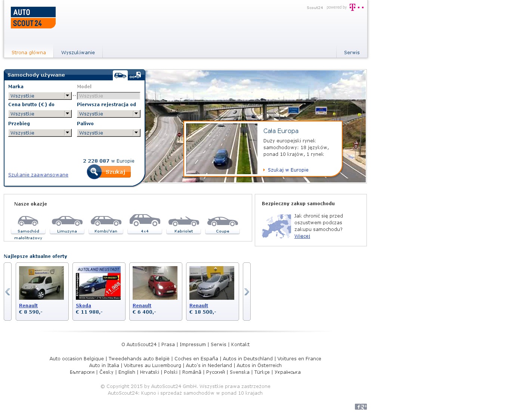Open the Szukanie zaawansowane link
The image size is (532, 419).
tap(38, 175)
